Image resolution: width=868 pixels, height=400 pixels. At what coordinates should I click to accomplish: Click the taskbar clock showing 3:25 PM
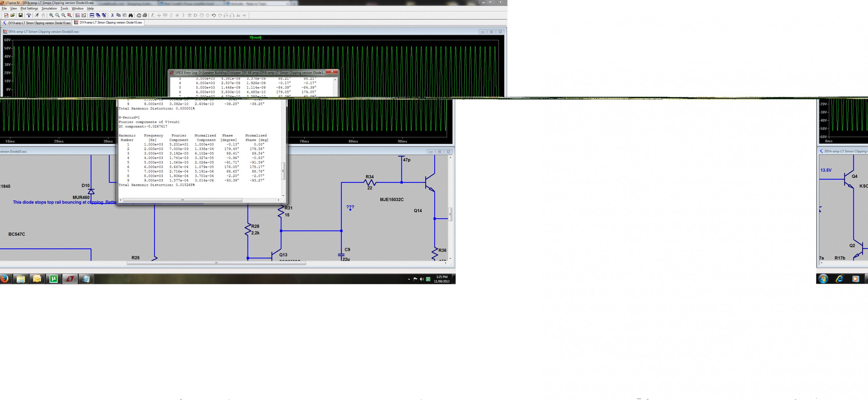[442, 279]
